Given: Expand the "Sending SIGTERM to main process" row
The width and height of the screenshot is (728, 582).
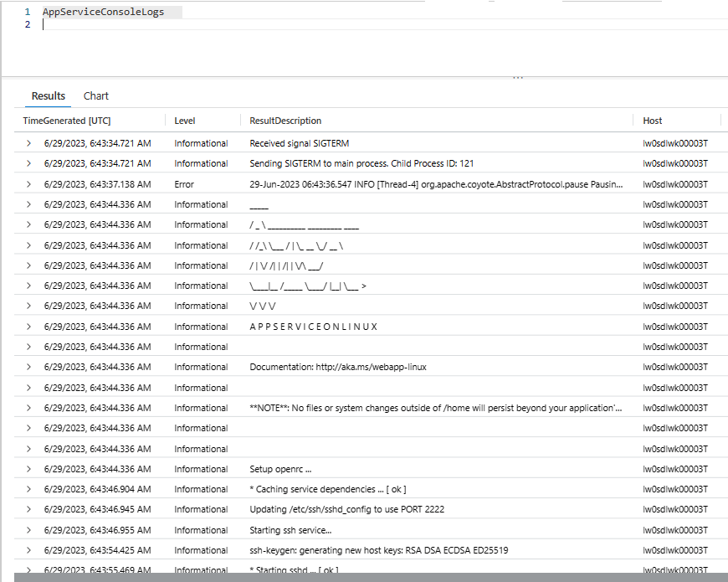Looking at the screenshot, I should (28, 163).
